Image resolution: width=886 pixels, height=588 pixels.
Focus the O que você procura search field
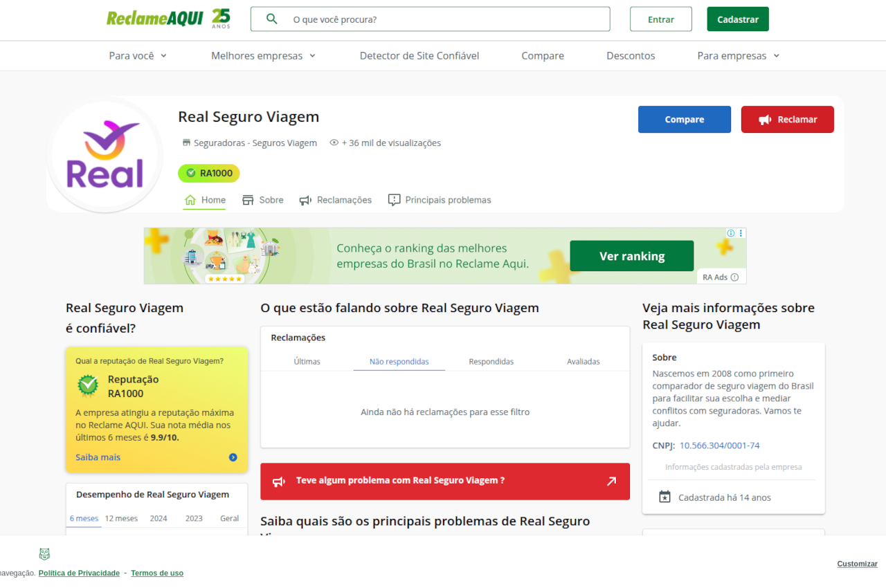click(x=431, y=19)
